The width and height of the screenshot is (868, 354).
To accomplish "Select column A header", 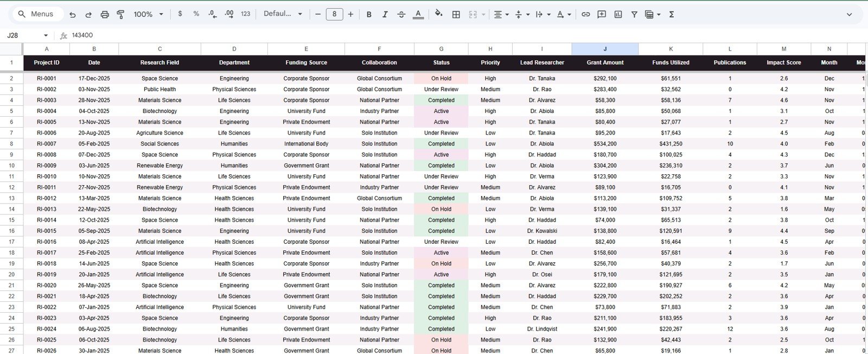I will (x=47, y=49).
